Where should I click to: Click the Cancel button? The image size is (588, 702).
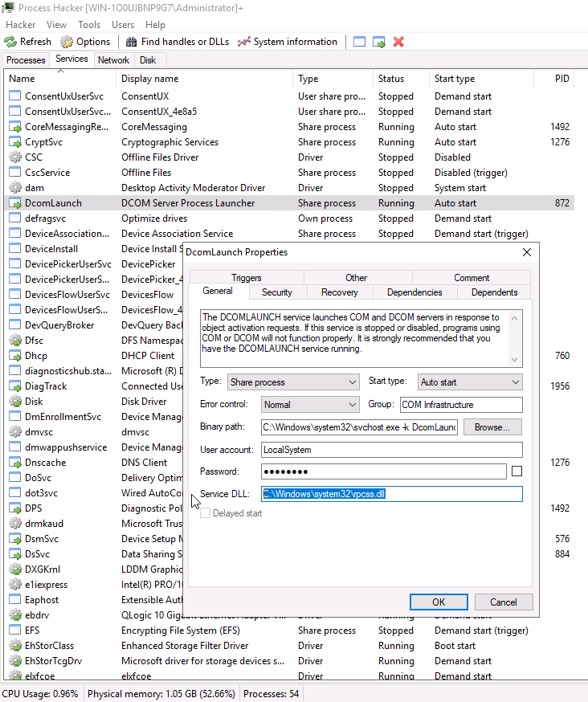coord(504,602)
